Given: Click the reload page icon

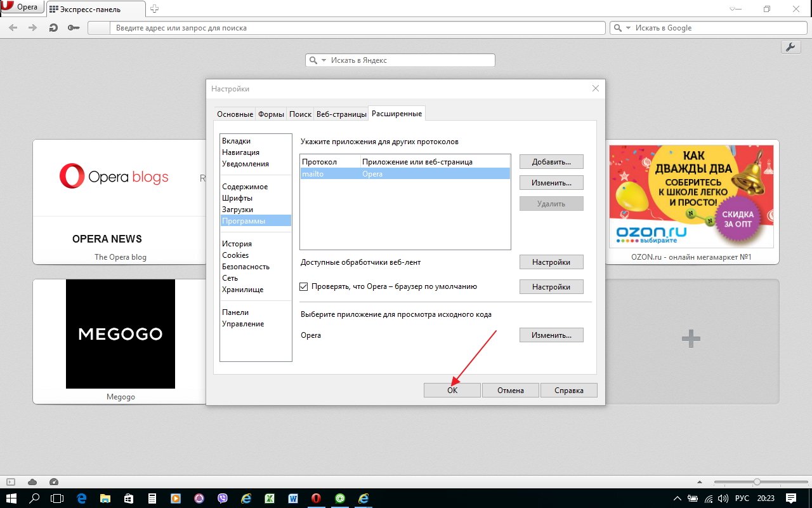Looking at the screenshot, I should coord(54,28).
